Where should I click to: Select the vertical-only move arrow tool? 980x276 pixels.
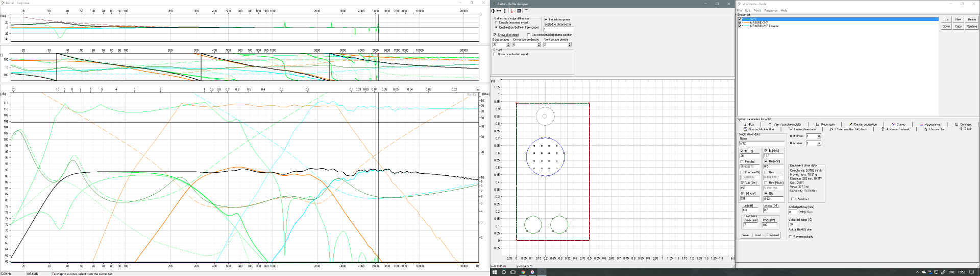pyautogui.click(x=505, y=11)
